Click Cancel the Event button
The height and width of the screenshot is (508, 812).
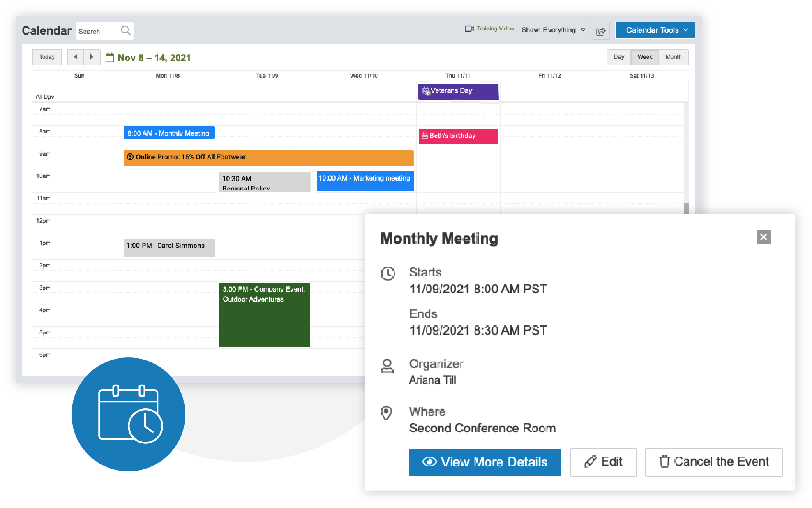714,462
